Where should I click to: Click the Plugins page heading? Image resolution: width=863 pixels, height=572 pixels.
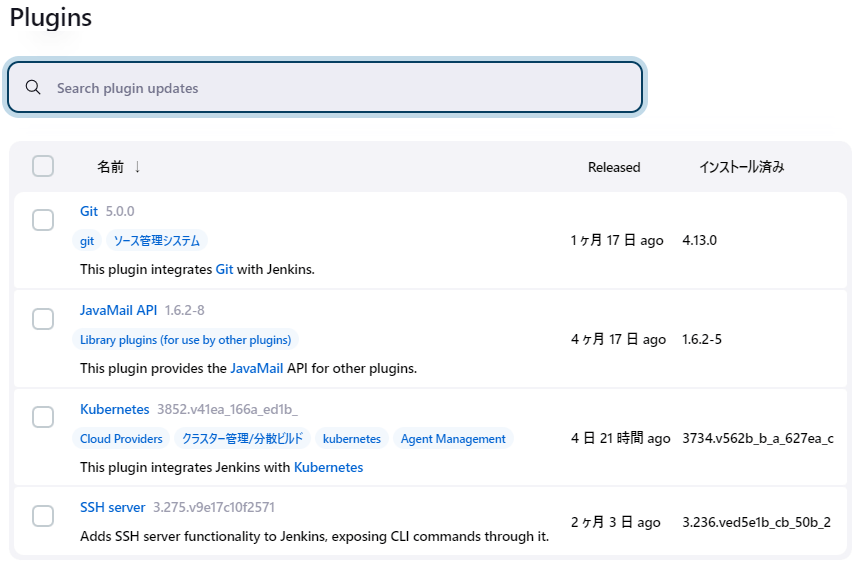click(x=51, y=18)
